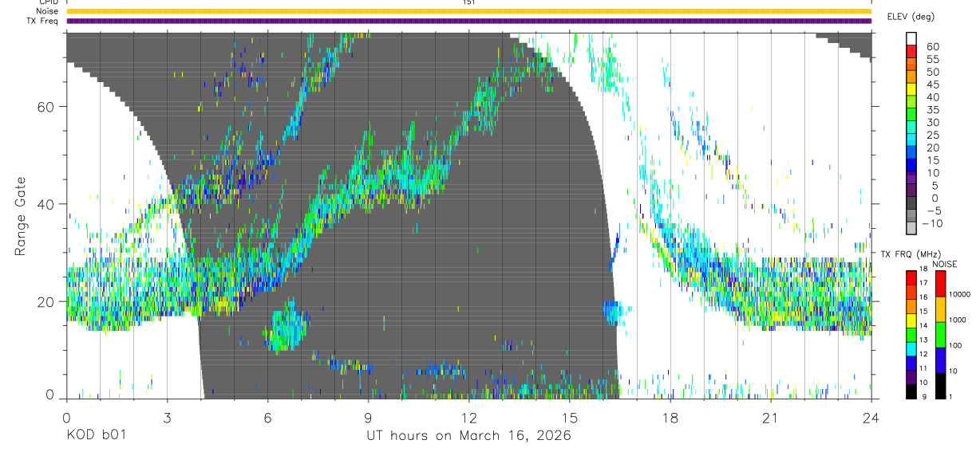
Task: Pick the yellow segment of NOISE colorbar
Action: pos(941,309)
